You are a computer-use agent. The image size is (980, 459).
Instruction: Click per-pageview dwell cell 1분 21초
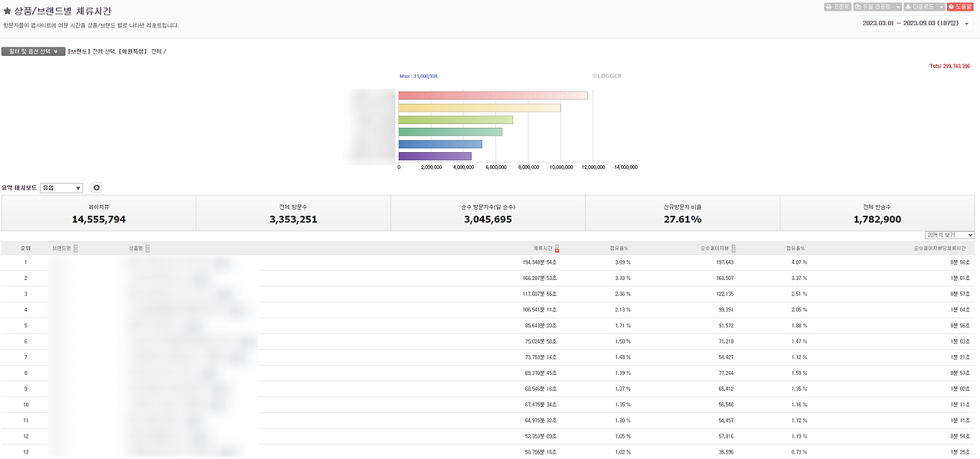pos(959,357)
